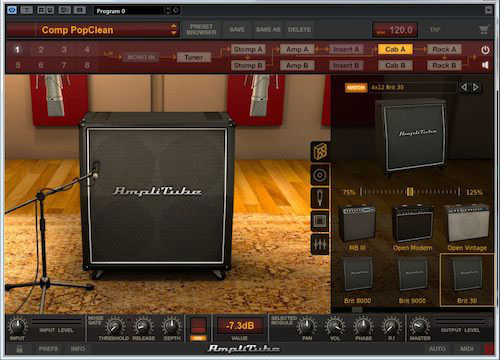Toggle the MATCH cabinet button
Image resolution: width=500 pixels, height=360 pixels.
click(356, 87)
